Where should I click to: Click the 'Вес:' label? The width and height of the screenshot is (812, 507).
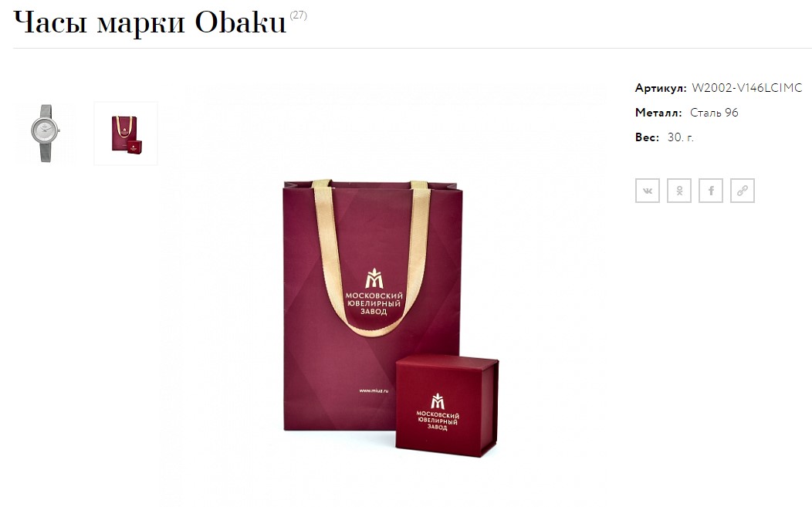click(x=648, y=137)
